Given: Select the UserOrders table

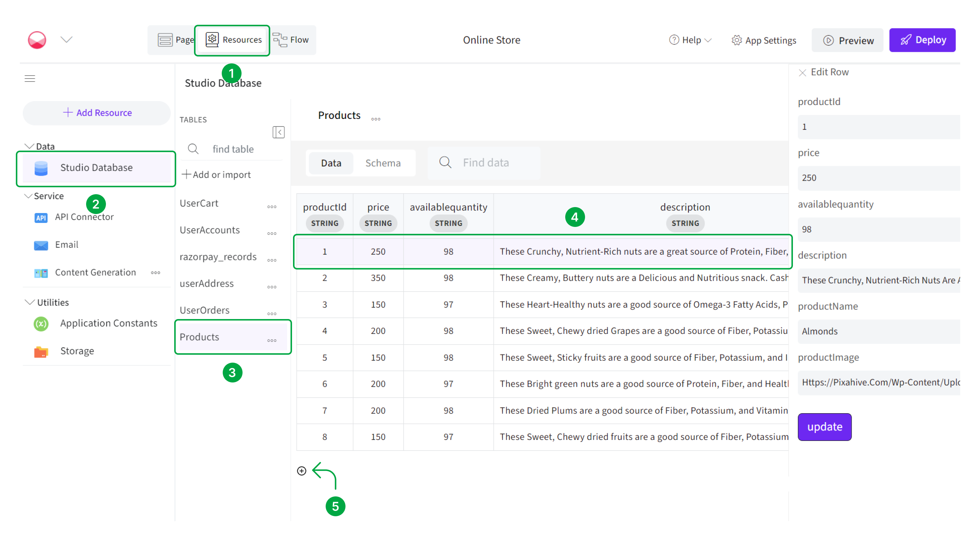Looking at the screenshot, I should pos(204,310).
